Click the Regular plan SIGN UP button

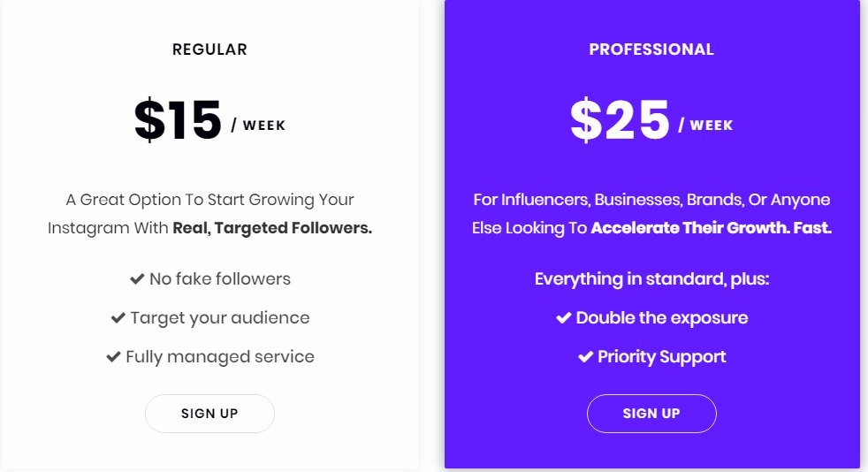[209, 414]
